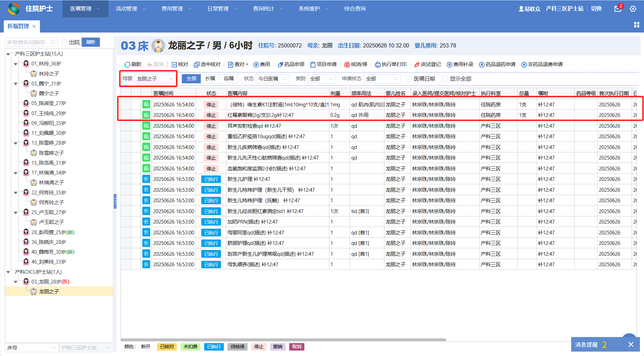Viewport: 644px width, 356px height.
Task: Open the 费用管理 menu
Action: pyautogui.click(x=176, y=9)
